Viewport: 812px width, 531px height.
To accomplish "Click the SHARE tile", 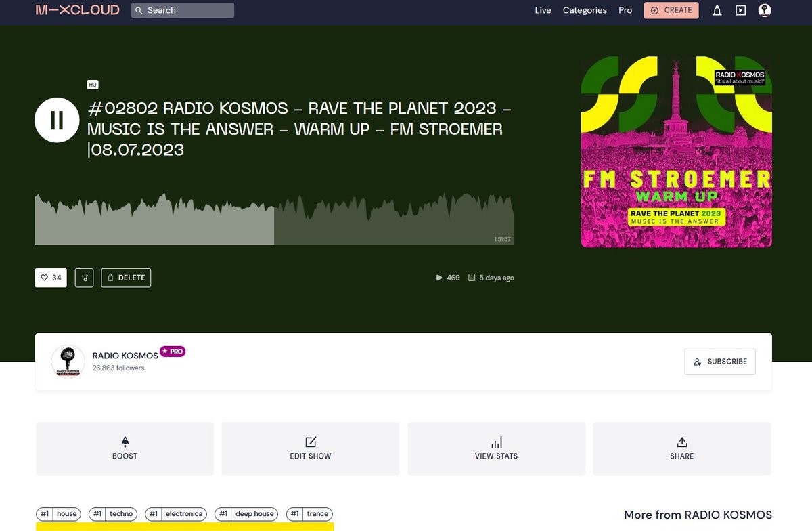I will point(682,449).
